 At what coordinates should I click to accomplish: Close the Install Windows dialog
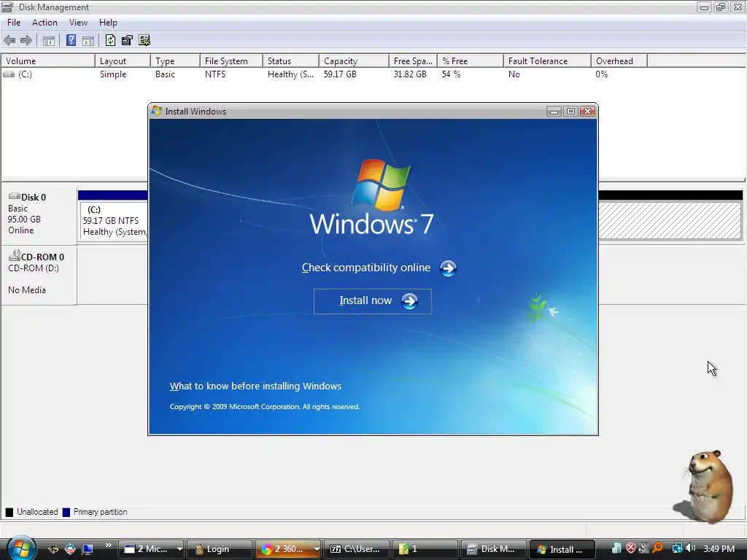point(588,112)
